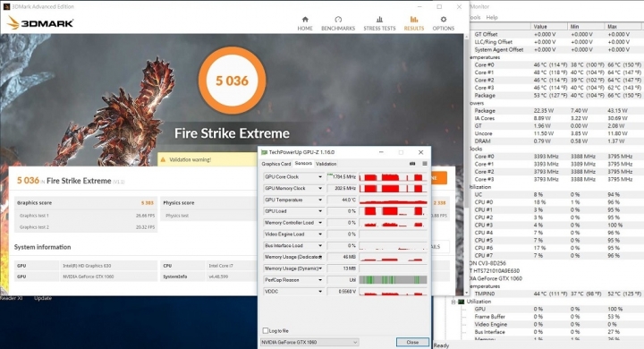
Task: Select the Graphics test 2 row
Action: coord(86,227)
